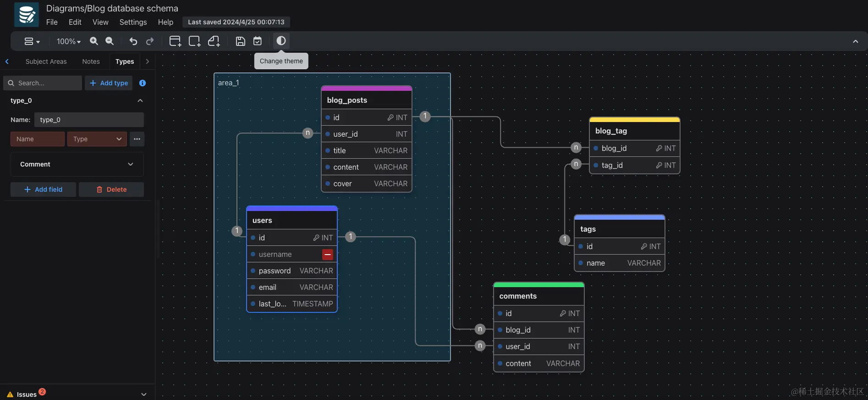868x400 pixels.
Task: Open the File menu
Action: pos(52,22)
